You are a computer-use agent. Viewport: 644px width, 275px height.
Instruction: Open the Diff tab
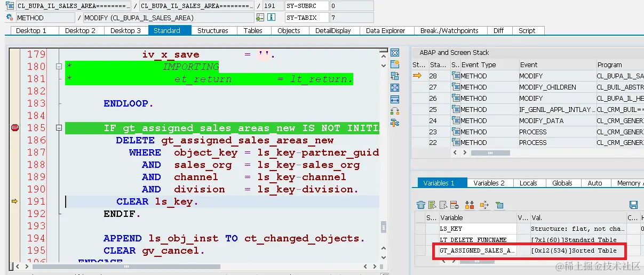(x=498, y=30)
